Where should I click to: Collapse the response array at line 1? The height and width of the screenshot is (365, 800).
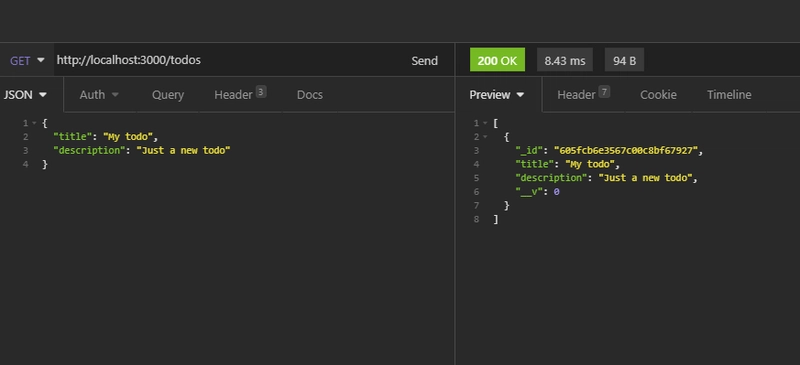[485, 123]
